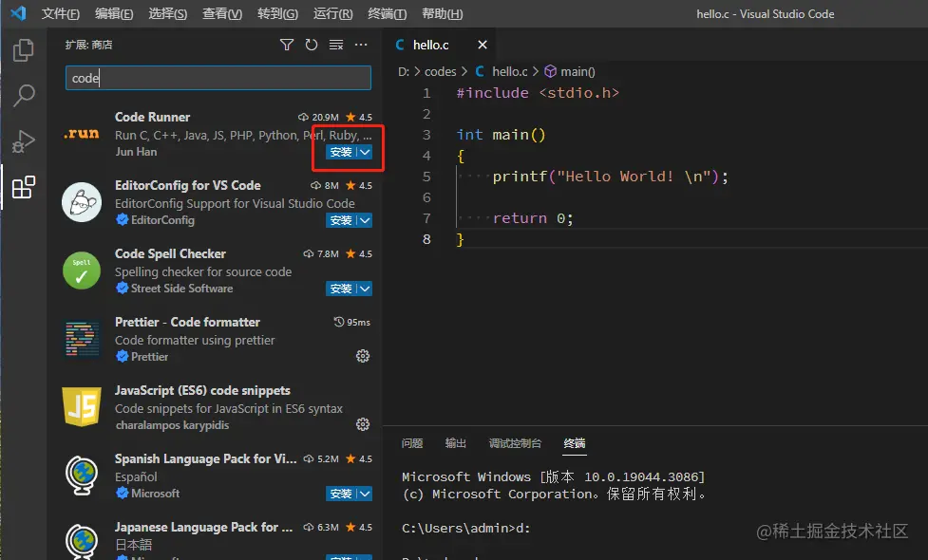Click Prettier extension icon
The image size is (928, 560).
(x=82, y=339)
